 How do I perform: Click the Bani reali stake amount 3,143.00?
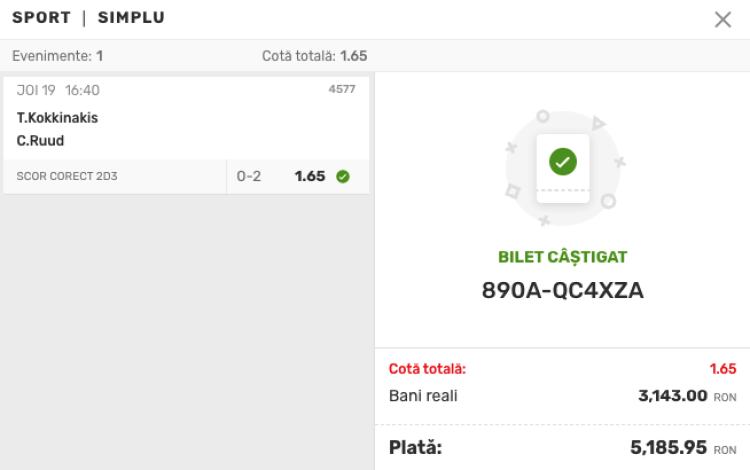(672, 396)
